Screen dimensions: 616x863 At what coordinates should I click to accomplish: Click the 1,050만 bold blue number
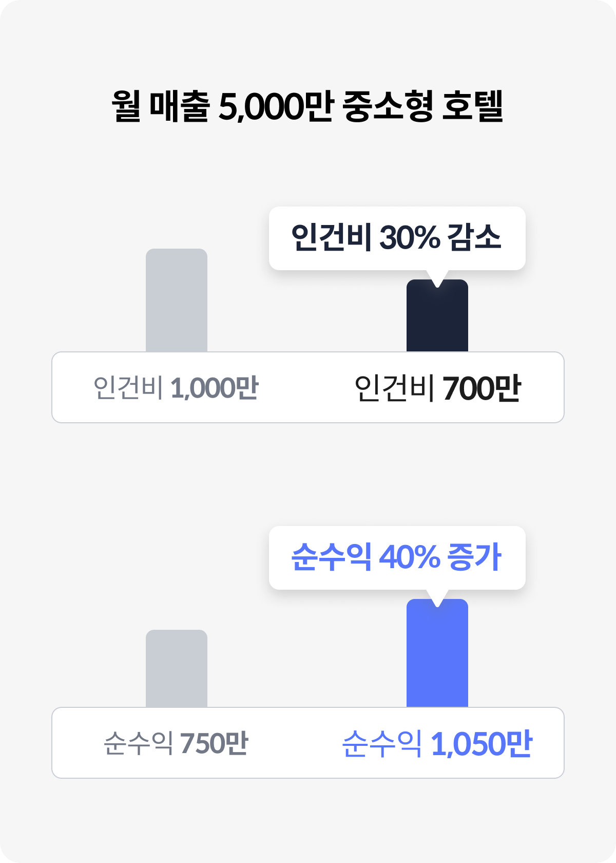[482, 743]
